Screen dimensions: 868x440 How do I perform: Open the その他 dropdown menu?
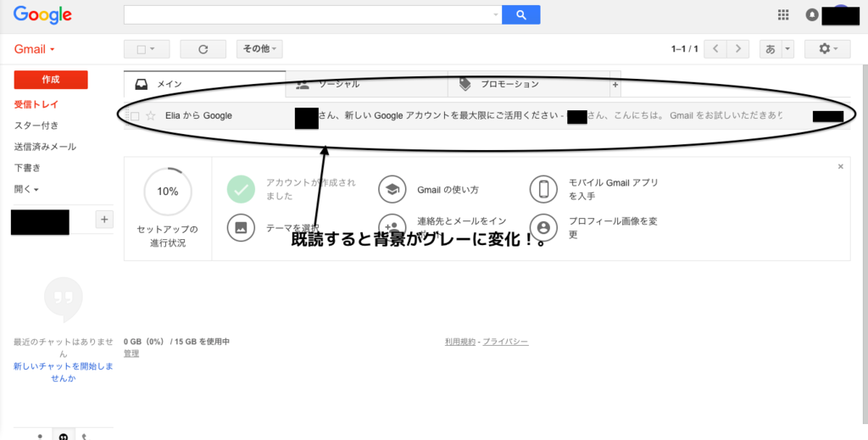[259, 49]
